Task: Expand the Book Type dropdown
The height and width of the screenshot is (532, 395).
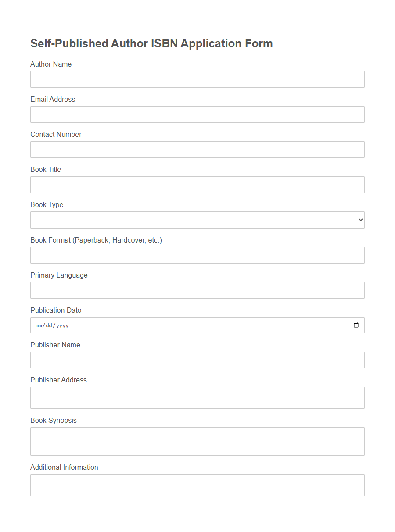Action: pyautogui.click(x=197, y=220)
